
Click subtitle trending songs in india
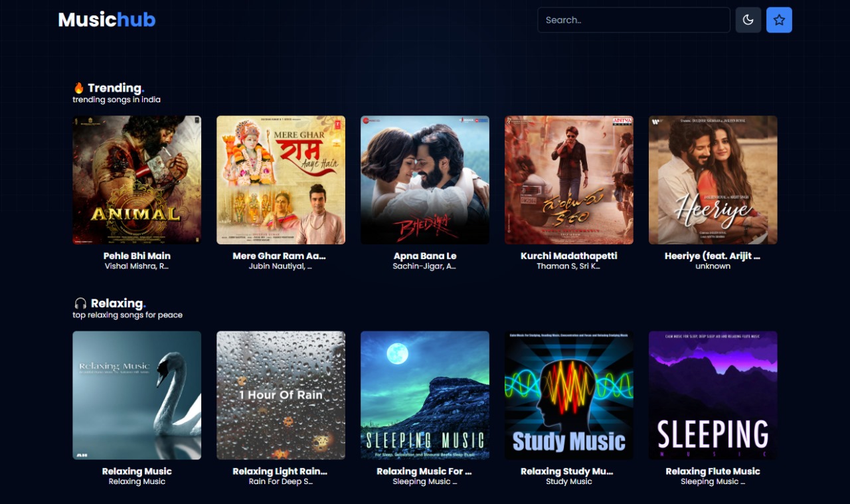point(116,100)
